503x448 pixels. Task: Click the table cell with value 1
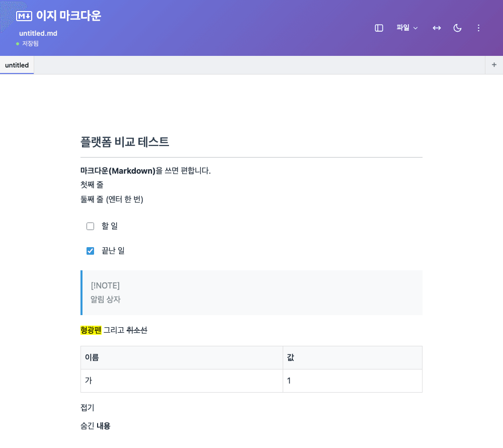(x=353, y=381)
